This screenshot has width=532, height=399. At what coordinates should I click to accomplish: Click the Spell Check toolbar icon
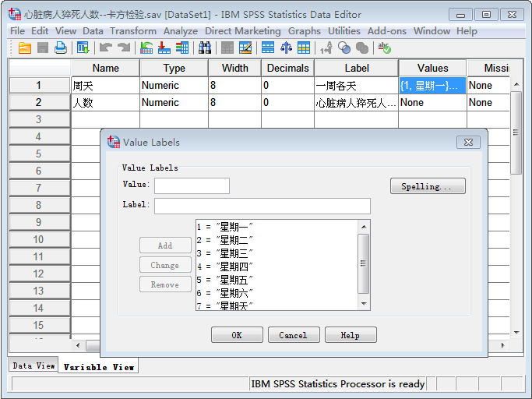coord(384,48)
